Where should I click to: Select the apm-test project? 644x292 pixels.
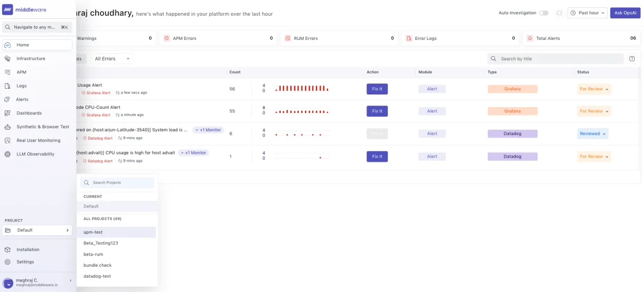pyautogui.click(x=117, y=232)
